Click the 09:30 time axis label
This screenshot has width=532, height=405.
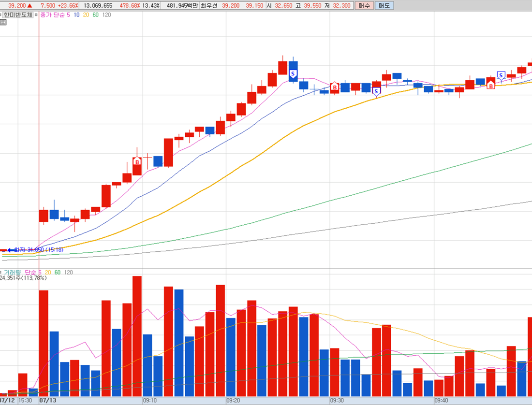point(337,401)
